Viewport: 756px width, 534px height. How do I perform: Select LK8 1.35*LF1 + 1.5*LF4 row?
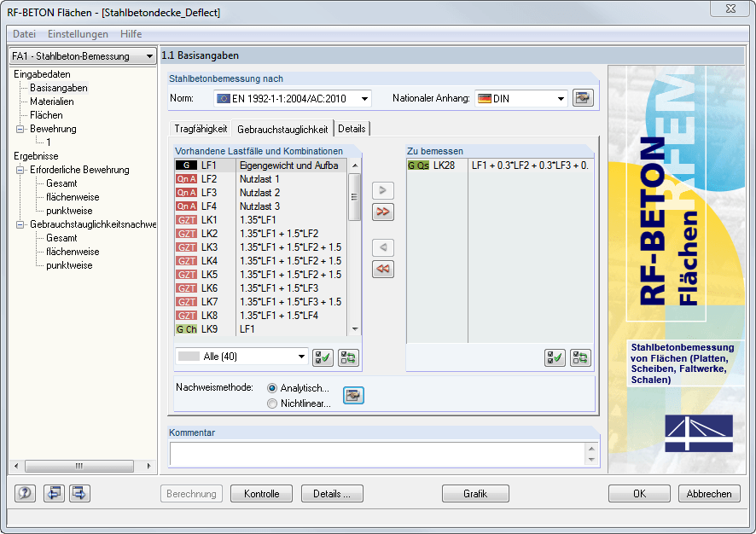(x=261, y=315)
